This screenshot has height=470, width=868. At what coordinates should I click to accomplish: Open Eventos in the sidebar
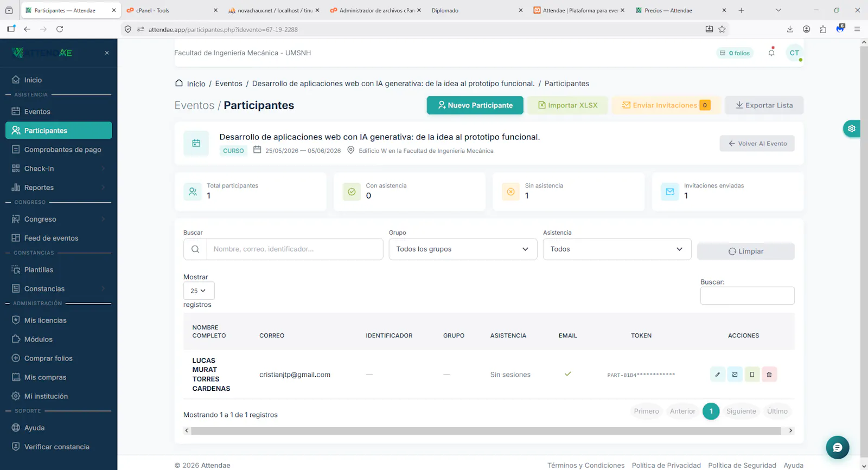click(59, 112)
